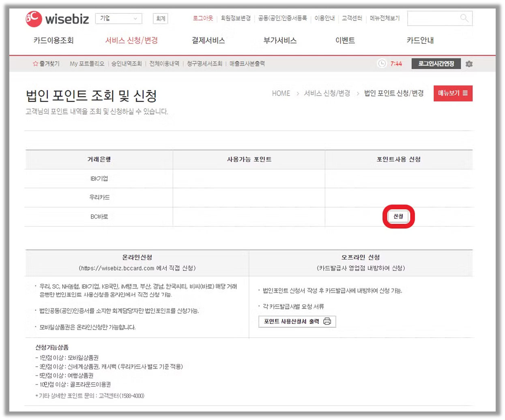Click the 사용가능 포인트 column header

(x=249, y=159)
